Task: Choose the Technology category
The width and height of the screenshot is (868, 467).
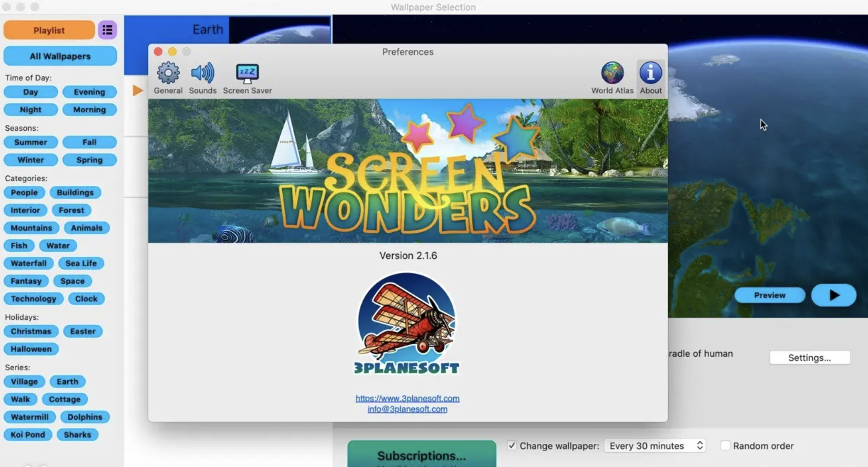Action: (x=34, y=299)
